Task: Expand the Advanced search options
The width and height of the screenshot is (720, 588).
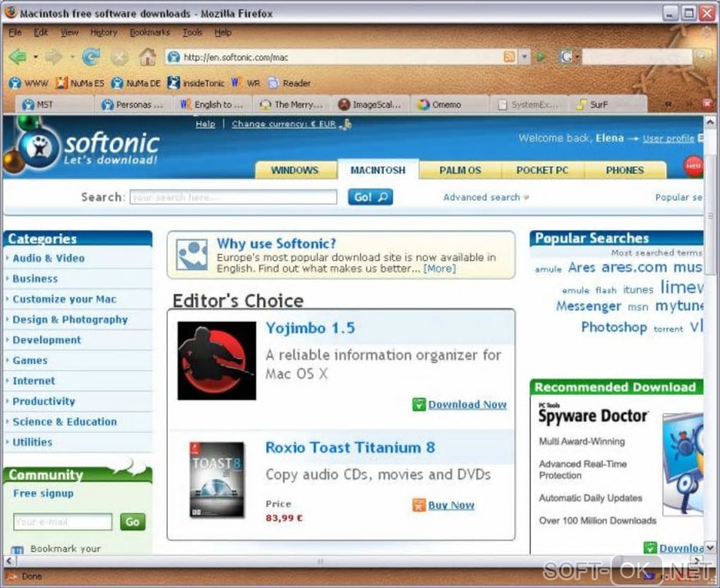Action: pos(486,198)
